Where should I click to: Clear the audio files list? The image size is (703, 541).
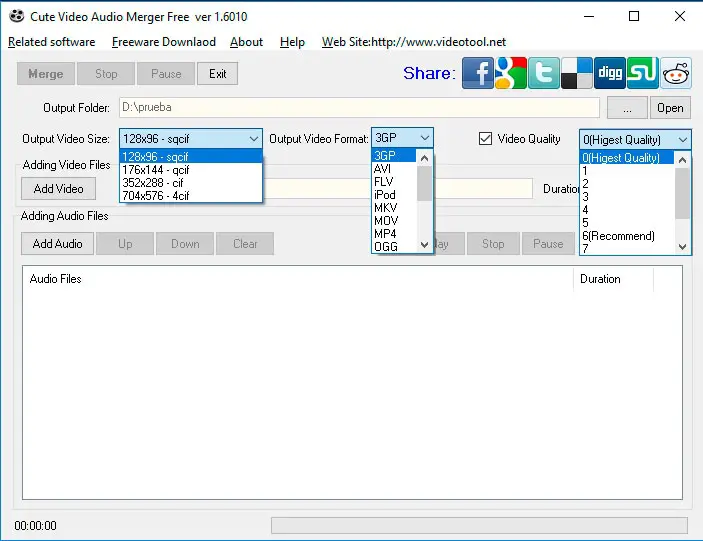pyautogui.click(x=245, y=244)
